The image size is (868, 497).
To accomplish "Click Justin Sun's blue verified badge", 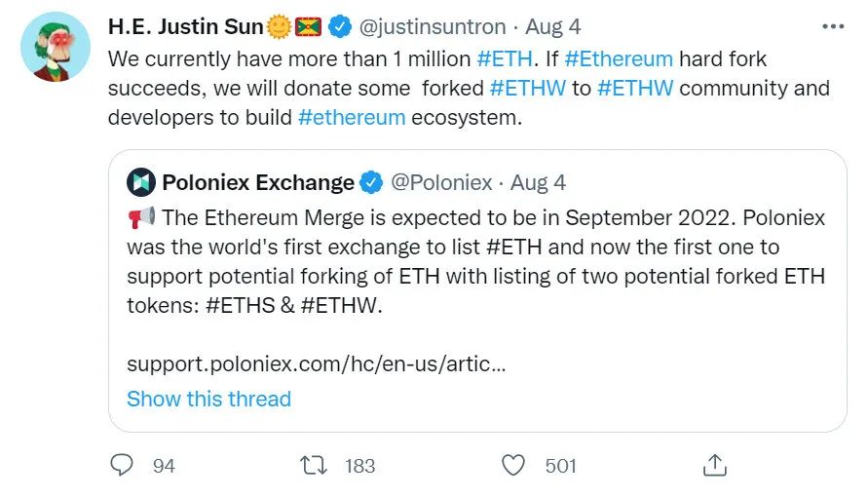I will tap(340, 26).
